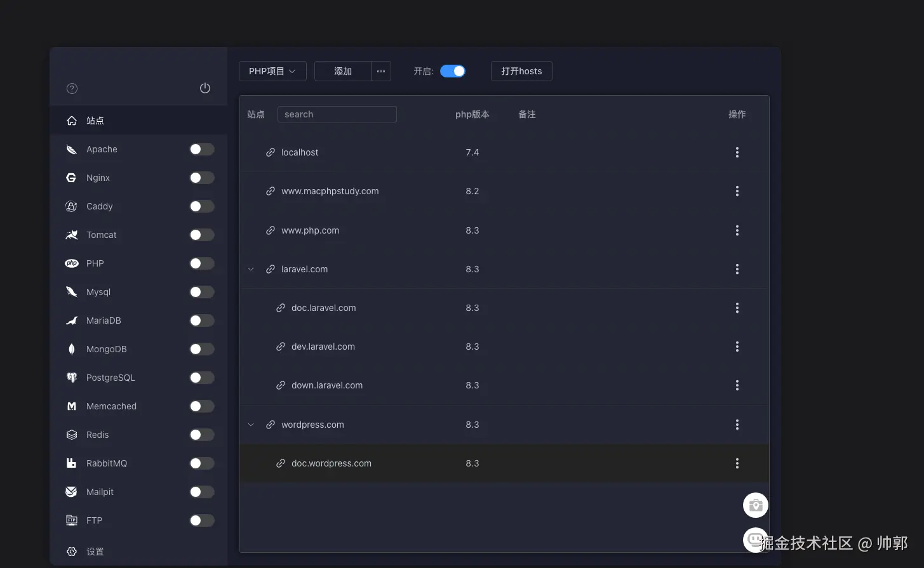This screenshot has height=568, width=924.
Task: Click the MongoDB leaf icon
Action: click(x=72, y=349)
